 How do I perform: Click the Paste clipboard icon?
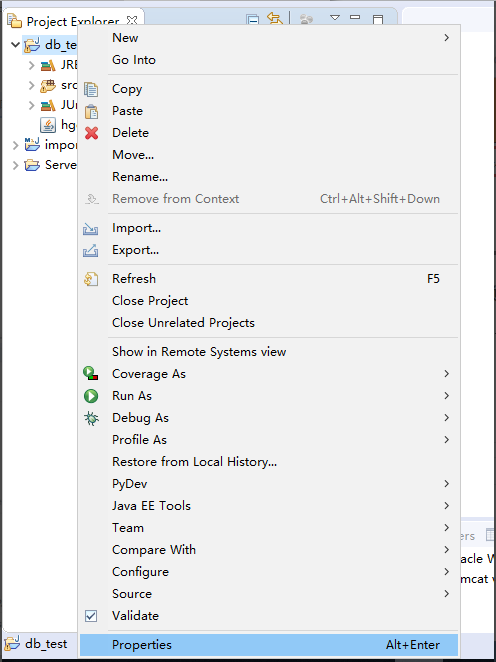click(91, 111)
